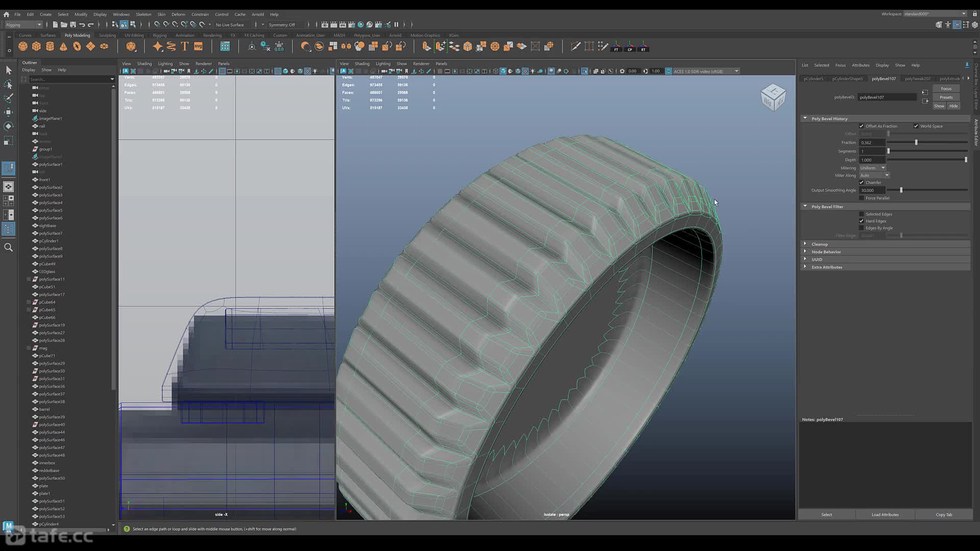Open the Workspace standard000 dropdown
The width and height of the screenshot is (980, 551).
coord(935,14)
